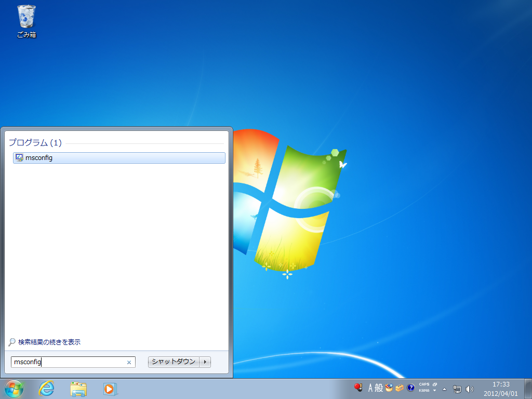Click the language bar restore icon
Viewport: 532px width, 399px height.
click(x=435, y=384)
